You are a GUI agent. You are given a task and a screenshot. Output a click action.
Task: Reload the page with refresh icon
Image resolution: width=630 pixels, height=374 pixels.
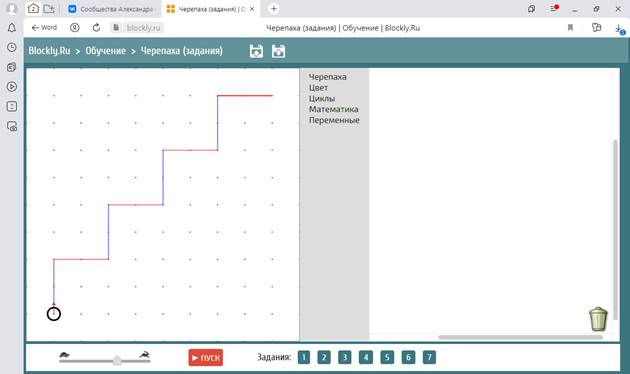click(x=96, y=28)
